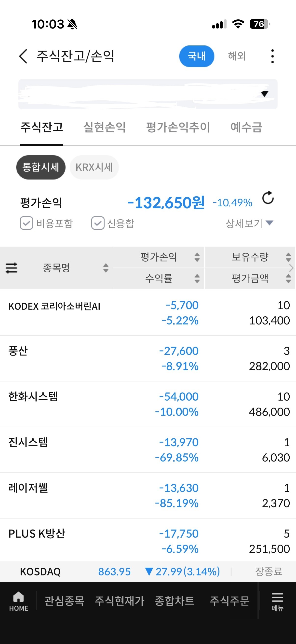
Task: Open the 한화시스템 holding row
Action: pyautogui.click(x=148, y=404)
